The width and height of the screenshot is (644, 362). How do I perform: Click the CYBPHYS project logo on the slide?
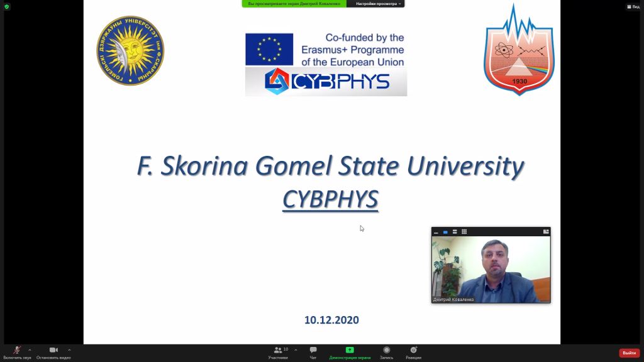point(326,81)
